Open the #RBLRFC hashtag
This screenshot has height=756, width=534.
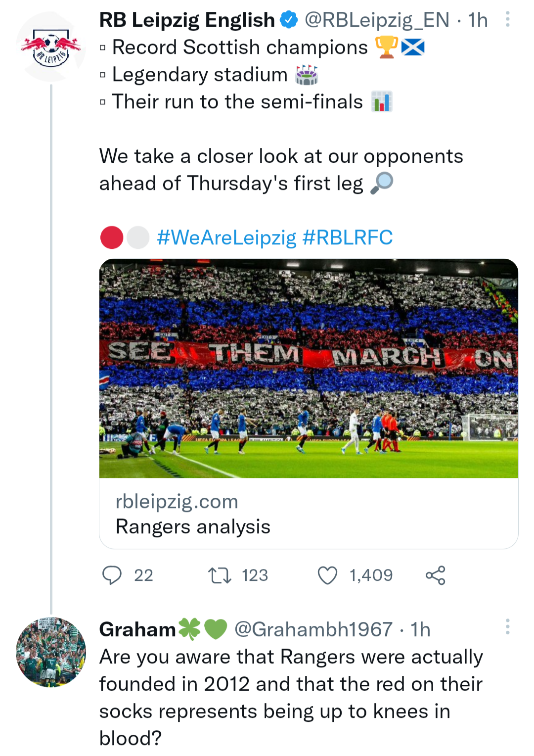347,237
